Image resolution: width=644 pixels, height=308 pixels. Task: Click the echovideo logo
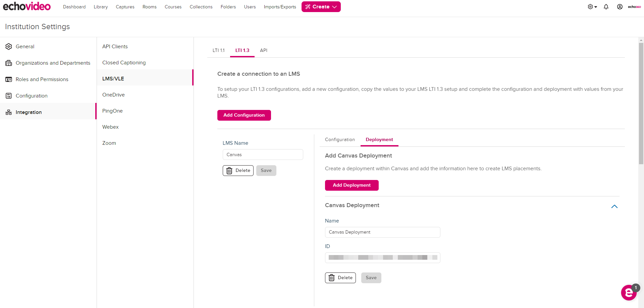click(27, 6)
